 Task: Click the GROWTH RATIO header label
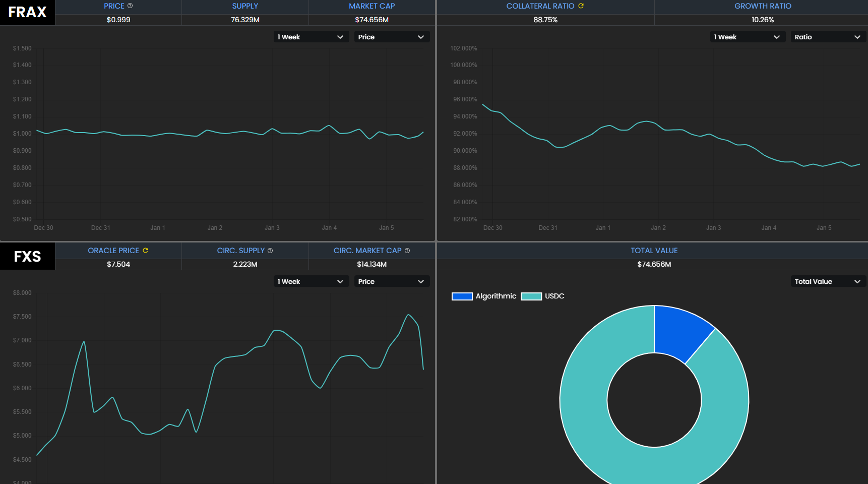pyautogui.click(x=763, y=6)
